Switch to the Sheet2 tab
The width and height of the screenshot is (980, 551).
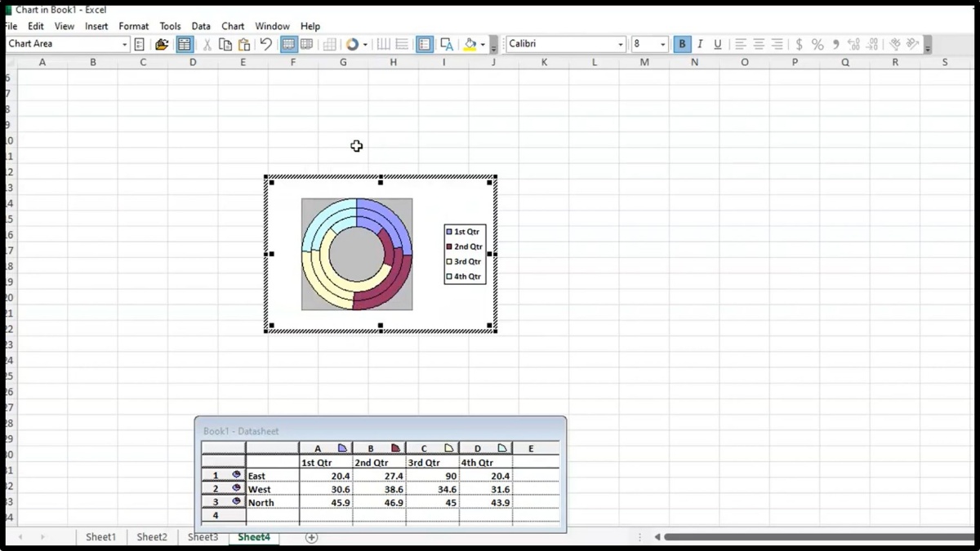pos(152,536)
